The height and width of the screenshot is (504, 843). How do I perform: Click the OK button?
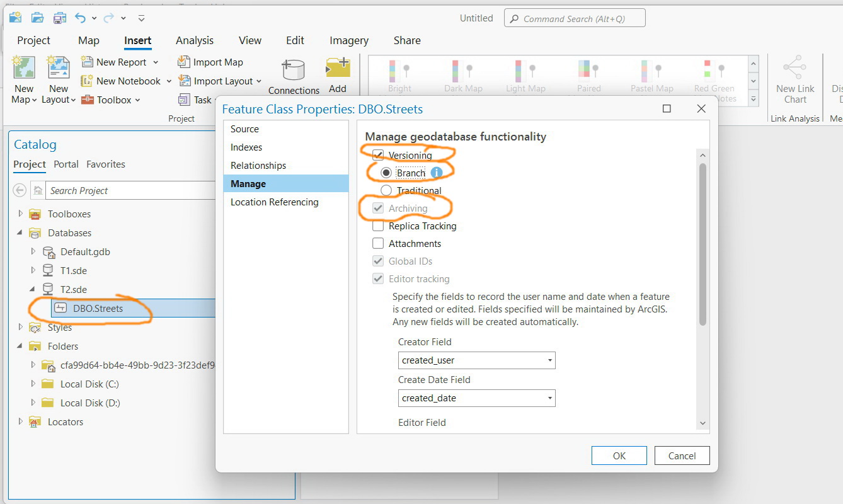pyautogui.click(x=619, y=455)
